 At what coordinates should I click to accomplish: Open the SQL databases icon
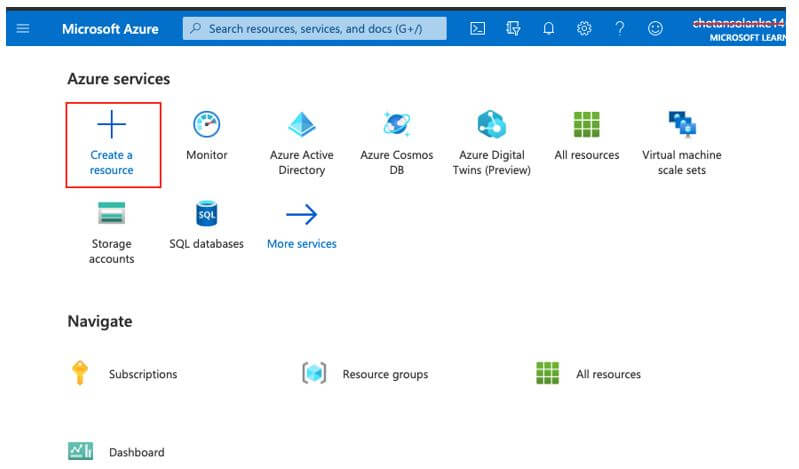(x=206, y=213)
